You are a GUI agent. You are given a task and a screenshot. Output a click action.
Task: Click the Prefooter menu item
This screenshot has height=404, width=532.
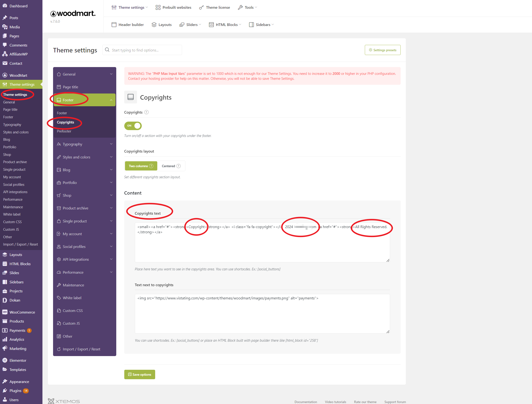pos(64,131)
